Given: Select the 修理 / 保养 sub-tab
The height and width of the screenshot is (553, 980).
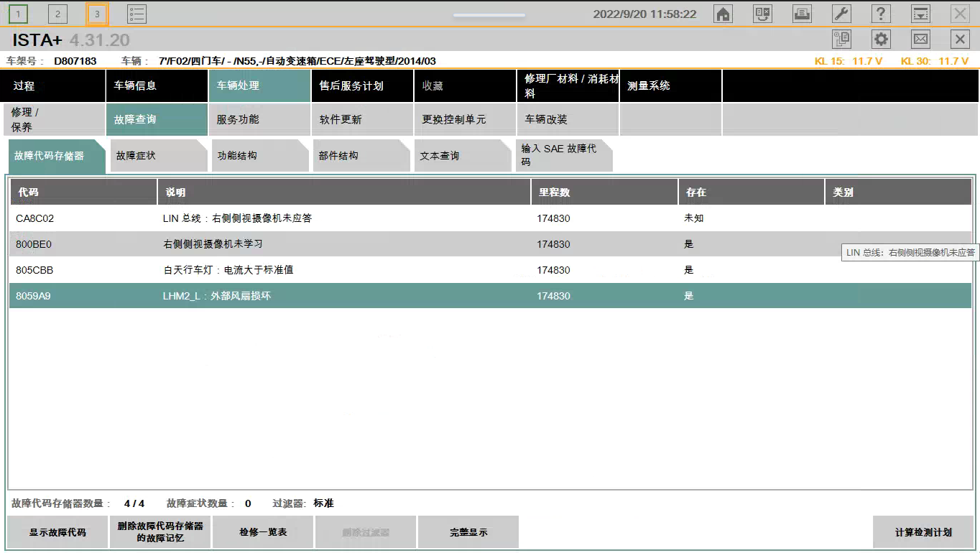Looking at the screenshot, I should (53, 119).
